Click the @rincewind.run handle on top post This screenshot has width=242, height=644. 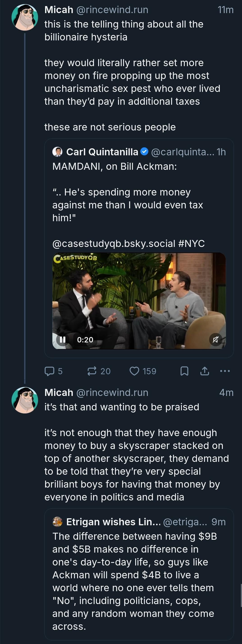click(112, 10)
